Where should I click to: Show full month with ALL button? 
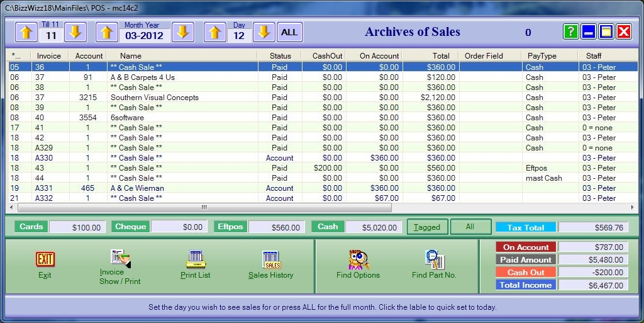pos(289,32)
